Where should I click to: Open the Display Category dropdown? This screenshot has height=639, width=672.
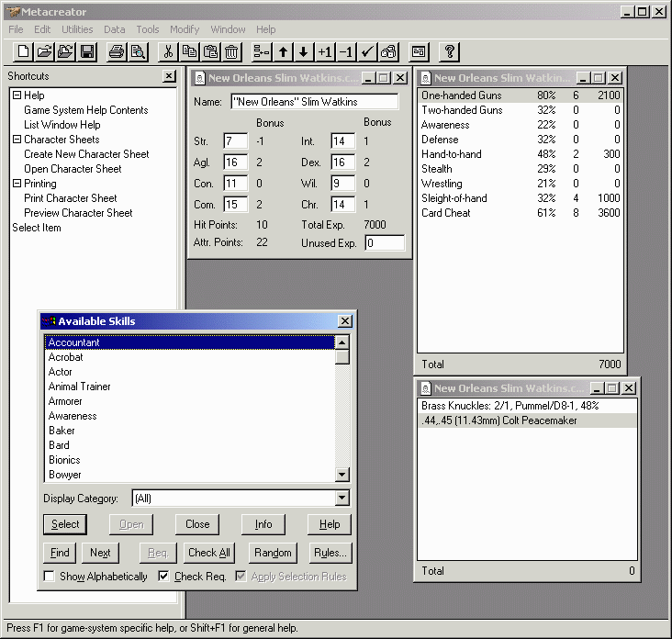[342, 499]
